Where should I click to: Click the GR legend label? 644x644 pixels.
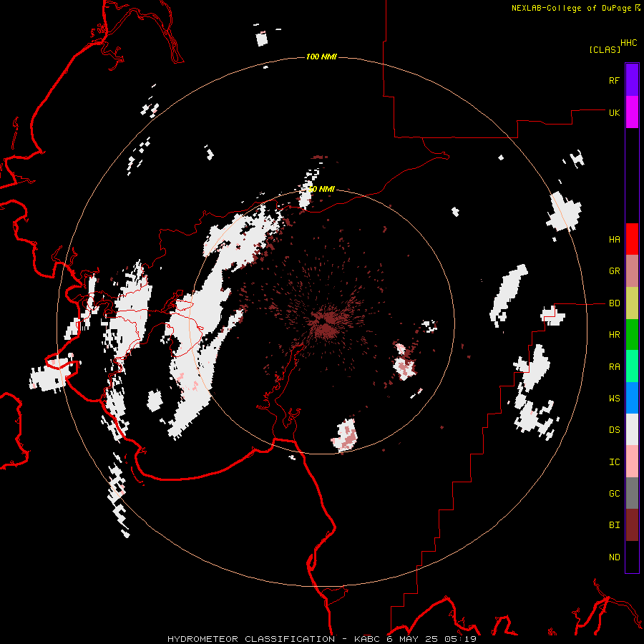pyautogui.click(x=614, y=271)
